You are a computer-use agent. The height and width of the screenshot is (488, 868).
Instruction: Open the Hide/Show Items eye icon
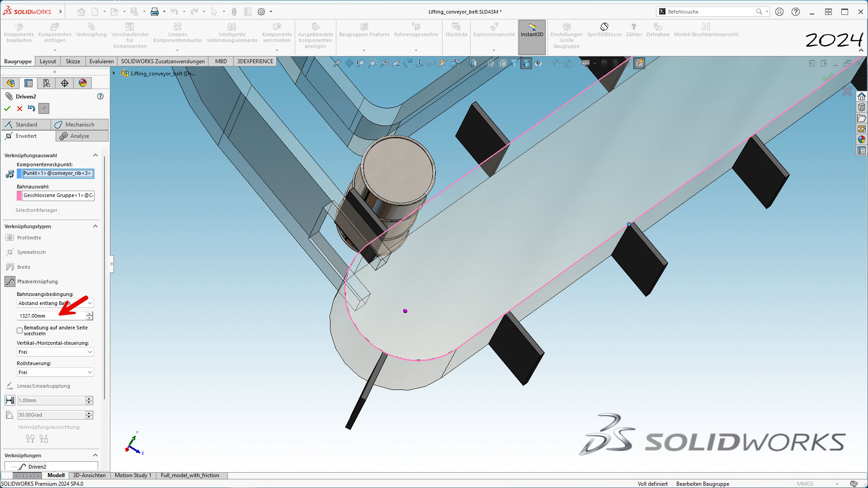(538, 63)
